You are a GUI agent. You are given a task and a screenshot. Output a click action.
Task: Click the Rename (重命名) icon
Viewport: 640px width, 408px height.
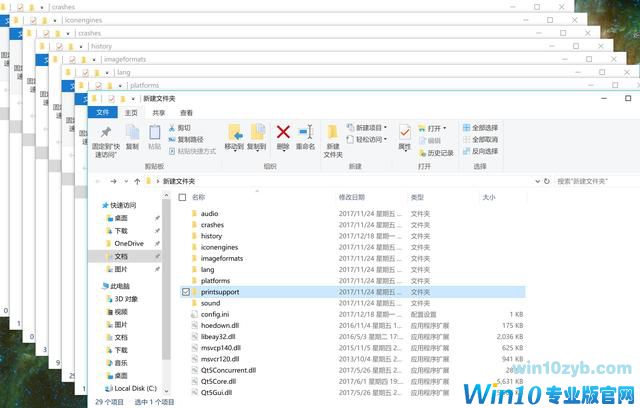point(305,132)
